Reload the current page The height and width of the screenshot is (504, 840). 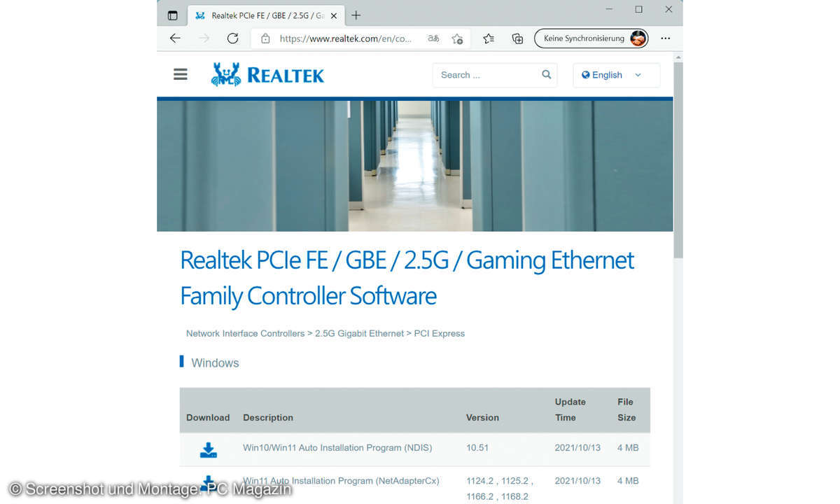[233, 38]
